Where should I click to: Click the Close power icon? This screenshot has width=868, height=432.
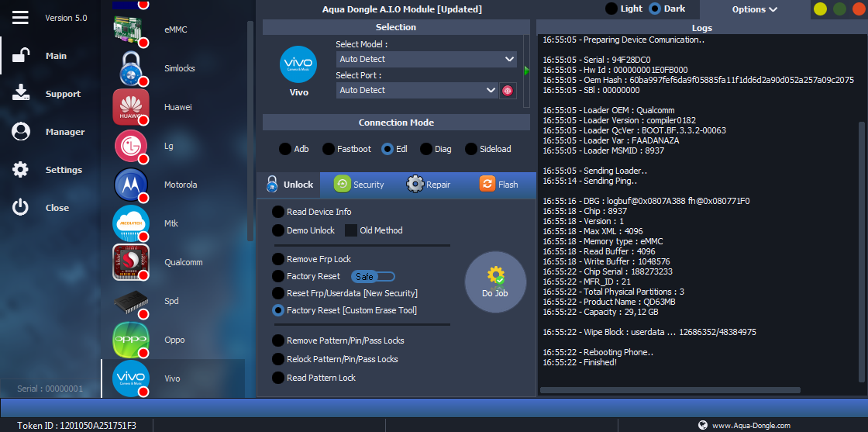(20, 208)
